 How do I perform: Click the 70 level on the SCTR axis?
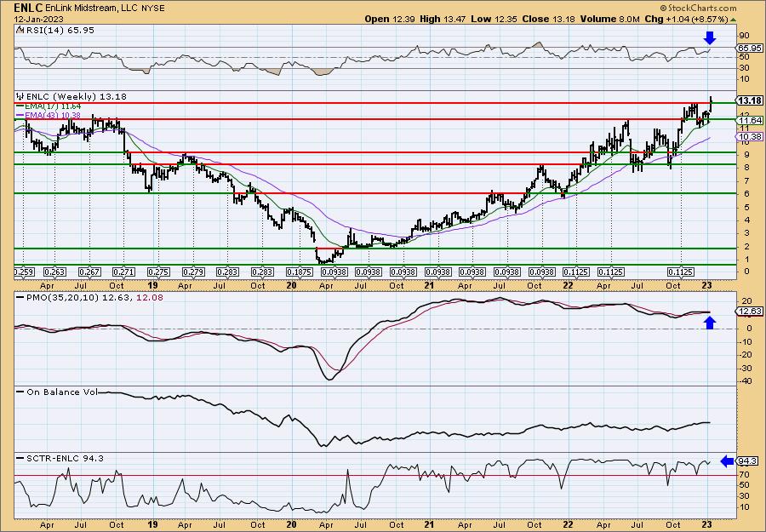click(745, 474)
